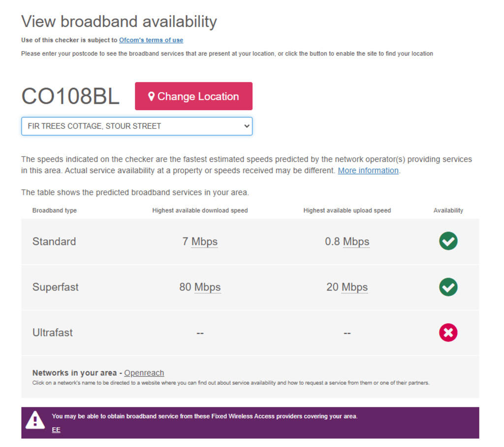Follow the More information link
The height and width of the screenshot is (447, 504).
pos(368,171)
